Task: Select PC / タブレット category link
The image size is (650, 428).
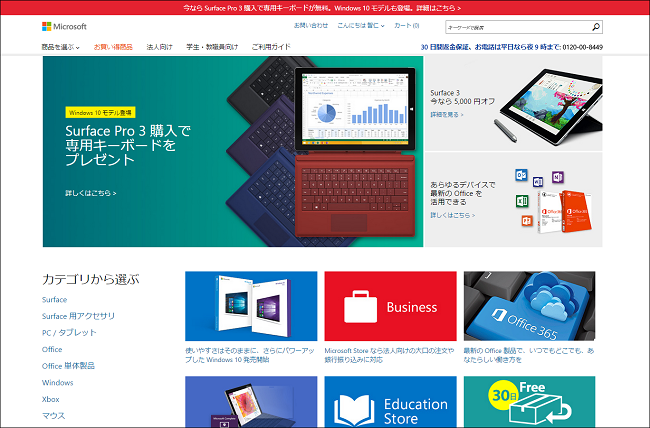Action: 69,333
